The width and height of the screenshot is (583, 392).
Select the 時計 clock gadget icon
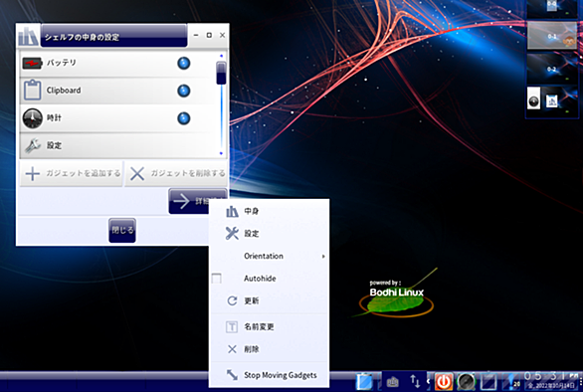coord(33,118)
